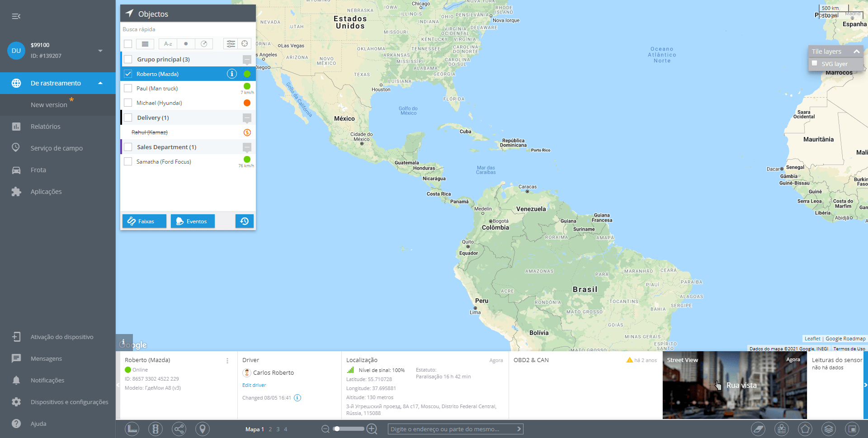868x438 pixels.
Task: Open Roberto (Mazda) card options menu
Action: 227,361
